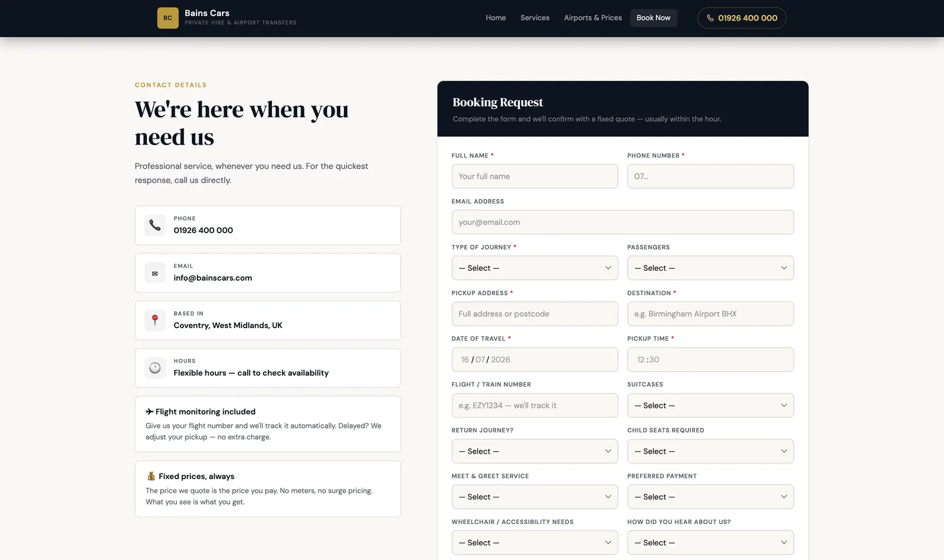Click the envelope icon in Email card

click(155, 273)
